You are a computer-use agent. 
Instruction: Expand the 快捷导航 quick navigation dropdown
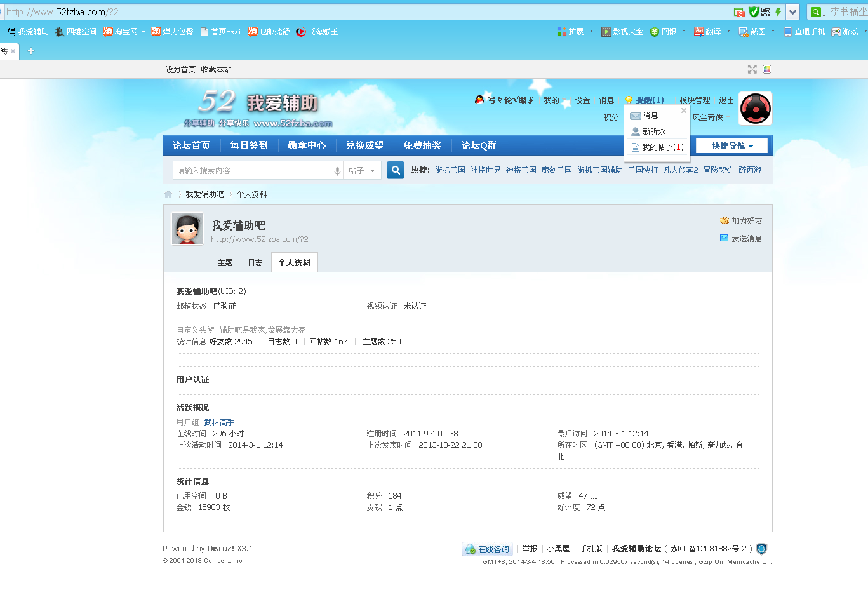(731, 146)
